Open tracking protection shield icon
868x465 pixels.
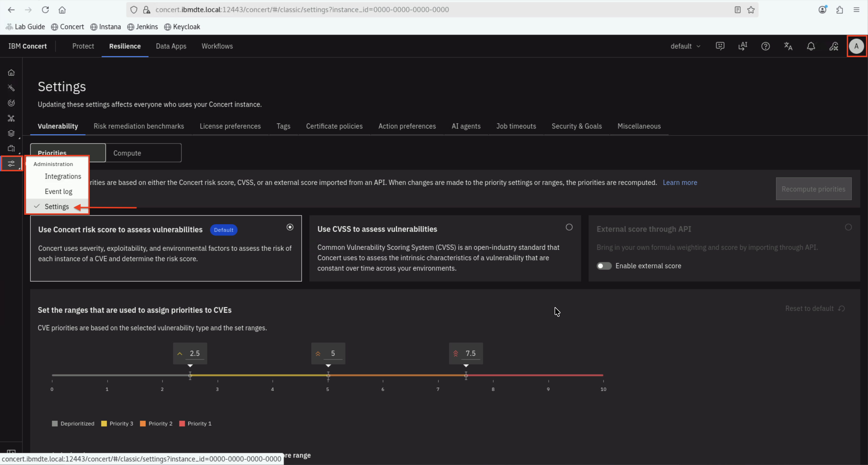[134, 10]
